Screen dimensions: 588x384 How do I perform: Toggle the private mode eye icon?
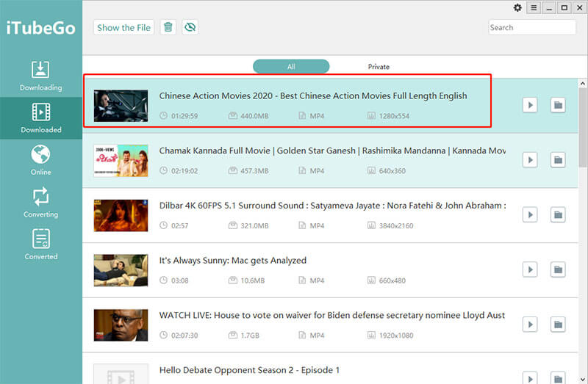click(190, 27)
